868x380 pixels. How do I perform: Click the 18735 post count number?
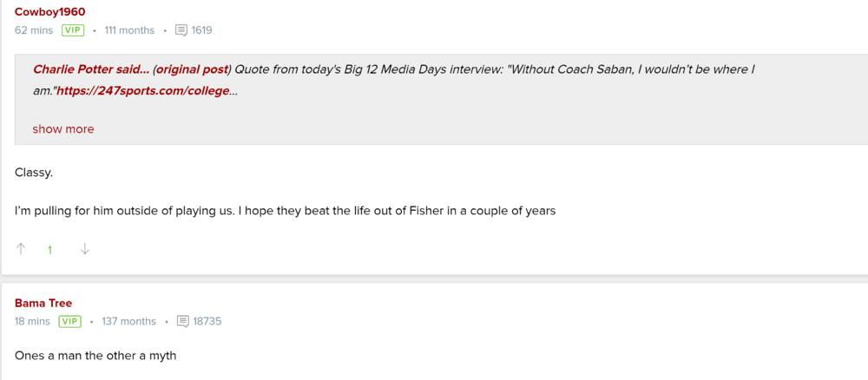click(x=207, y=321)
